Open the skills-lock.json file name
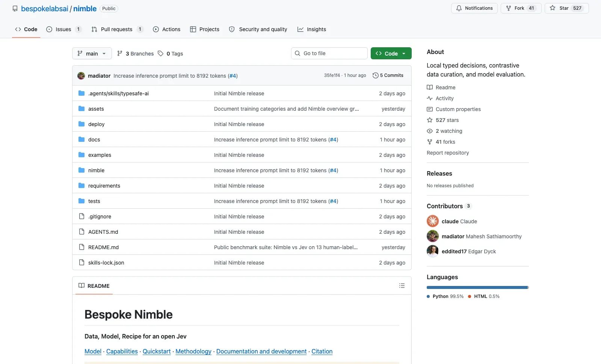 (106, 263)
